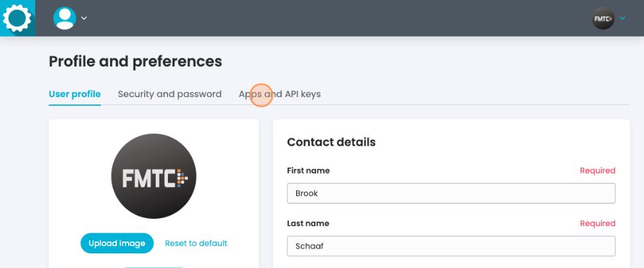Click the large FMTC profile picture
644x268 pixels.
153,178
